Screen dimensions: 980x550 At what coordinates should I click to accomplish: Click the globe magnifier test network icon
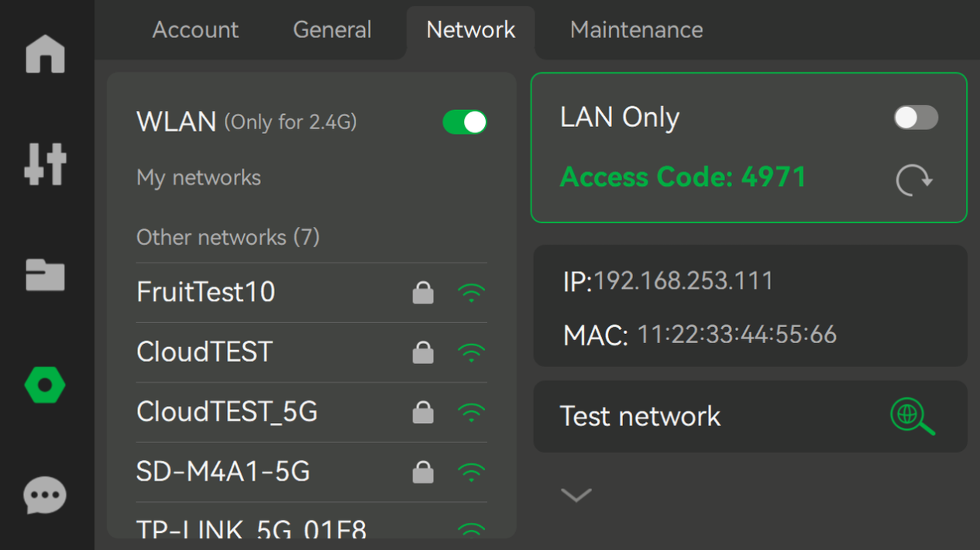[913, 417]
